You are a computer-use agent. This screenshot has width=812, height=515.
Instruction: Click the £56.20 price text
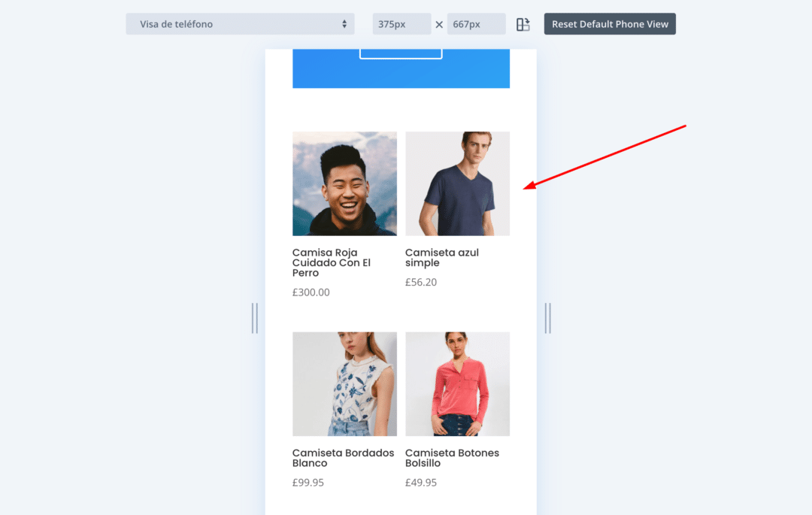(421, 283)
